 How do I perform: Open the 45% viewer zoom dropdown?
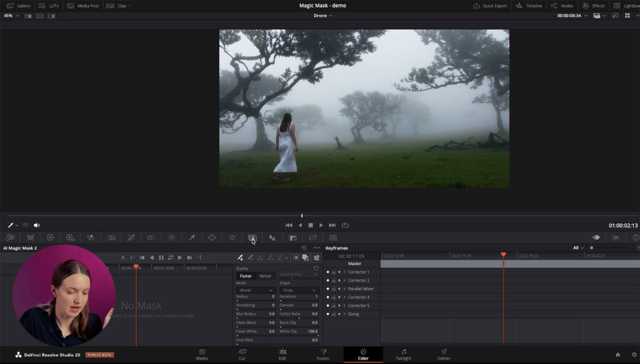click(x=11, y=16)
